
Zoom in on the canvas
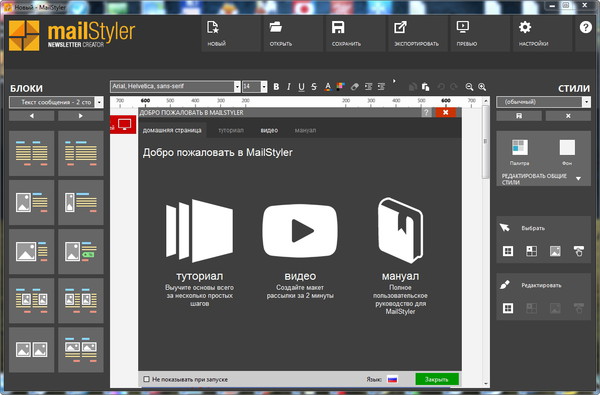pyautogui.click(x=482, y=87)
